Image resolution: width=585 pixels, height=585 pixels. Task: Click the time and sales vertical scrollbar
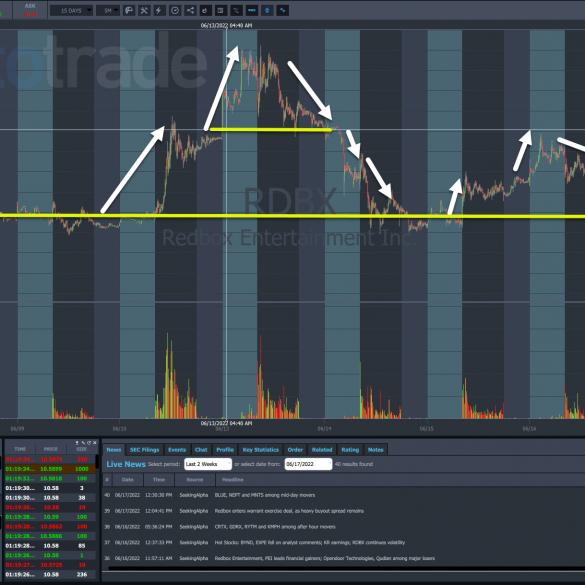(97, 461)
